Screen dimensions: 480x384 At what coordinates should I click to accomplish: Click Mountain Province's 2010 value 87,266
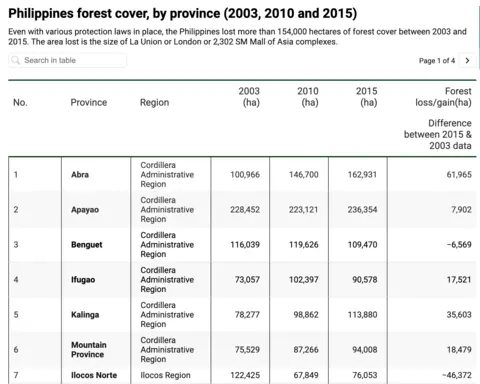tap(306, 350)
